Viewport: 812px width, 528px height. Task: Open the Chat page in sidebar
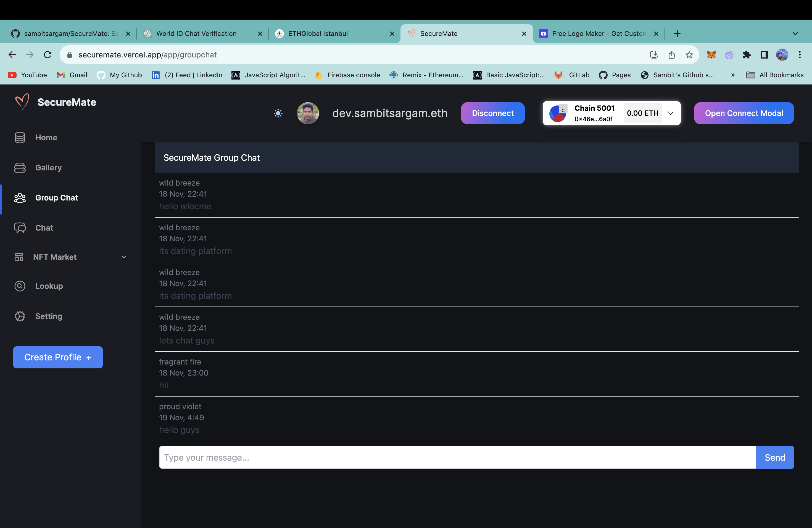[x=44, y=228]
